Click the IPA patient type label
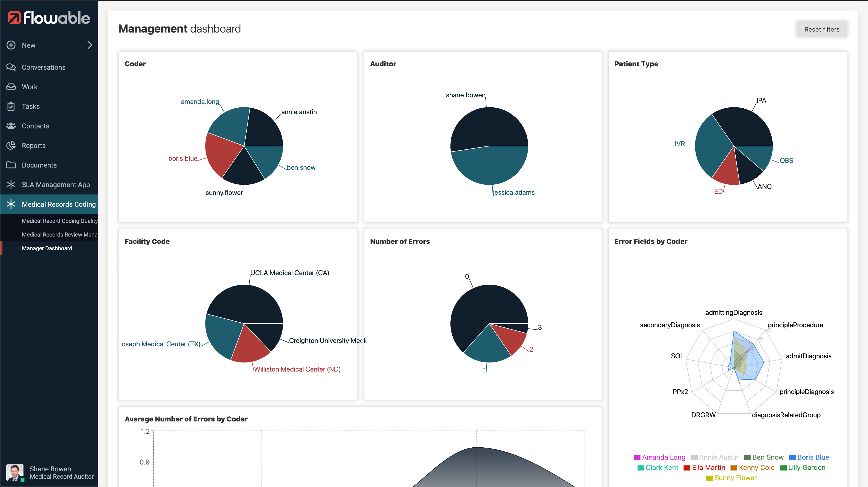 tap(761, 100)
